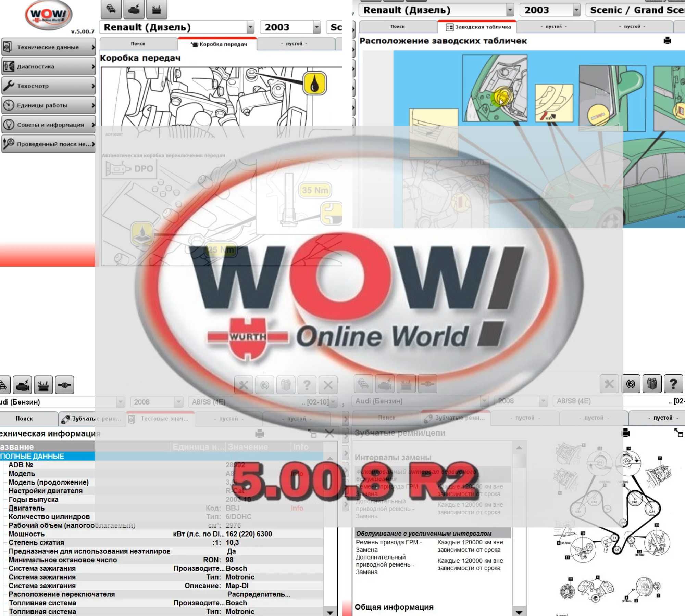685x616 pixels.
Task: Select Расположение переключателя row
Action: (162, 594)
